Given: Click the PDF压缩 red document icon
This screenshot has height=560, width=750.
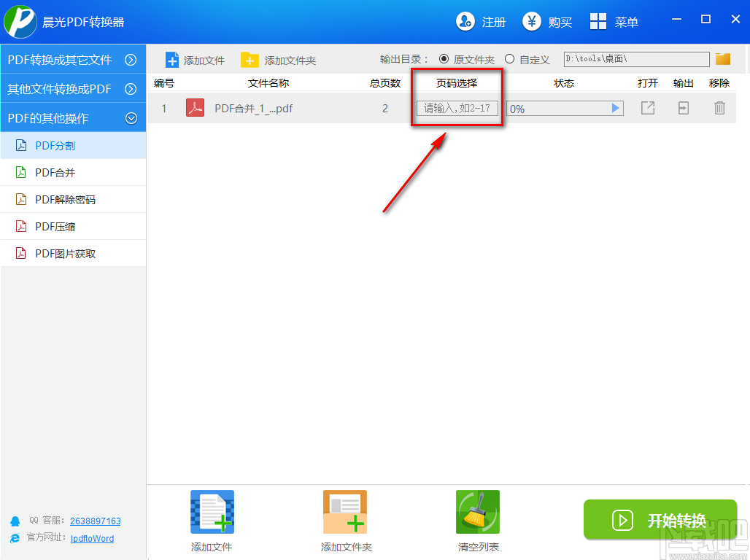Looking at the screenshot, I should [x=21, y=226].
